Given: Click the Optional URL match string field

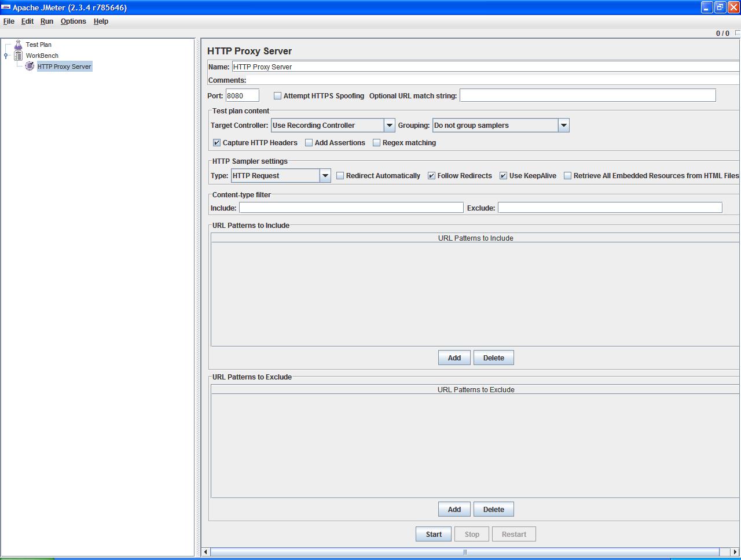Looking at the screenshot, I should (588, 95).
